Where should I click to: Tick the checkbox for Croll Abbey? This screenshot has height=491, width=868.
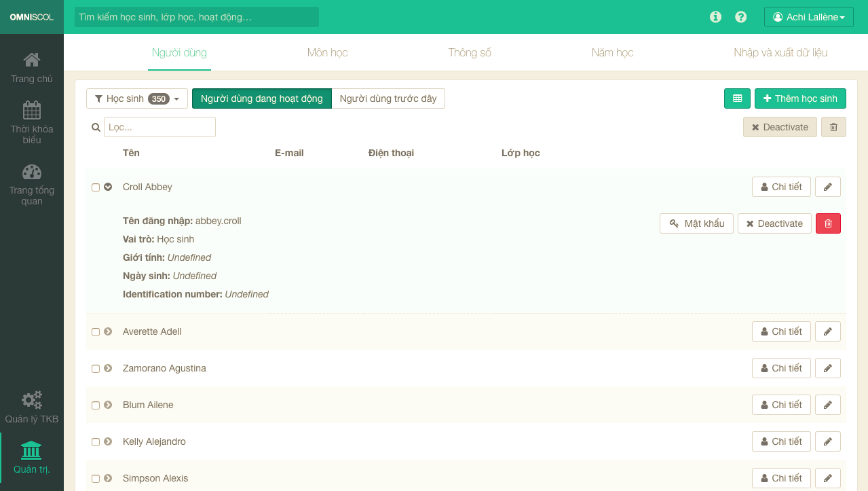[96, 187]
